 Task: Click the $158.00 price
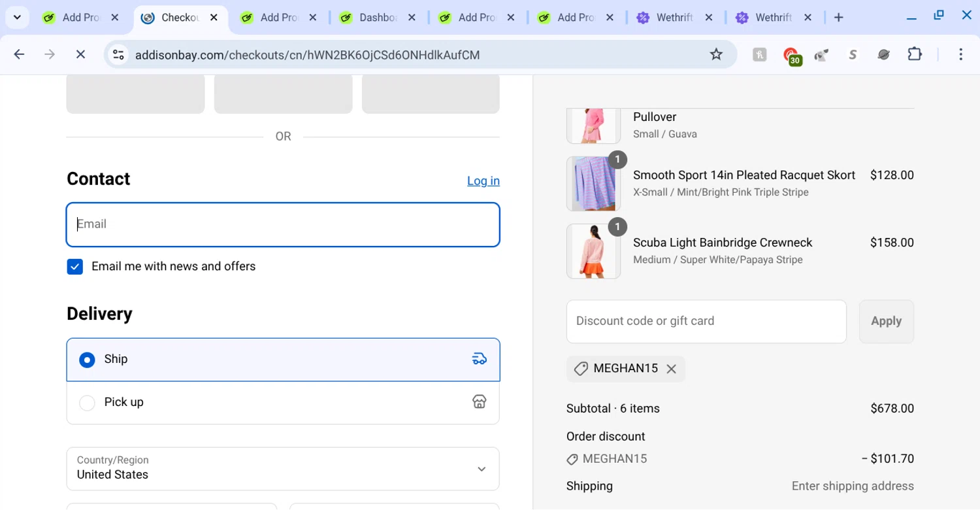[892, 243]
